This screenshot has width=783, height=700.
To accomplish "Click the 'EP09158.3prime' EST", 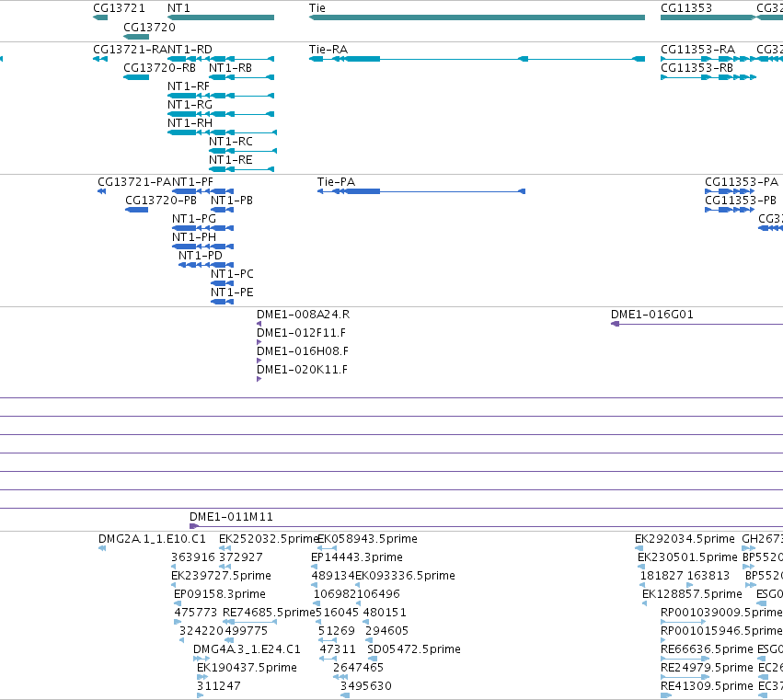I will (178, 603).
